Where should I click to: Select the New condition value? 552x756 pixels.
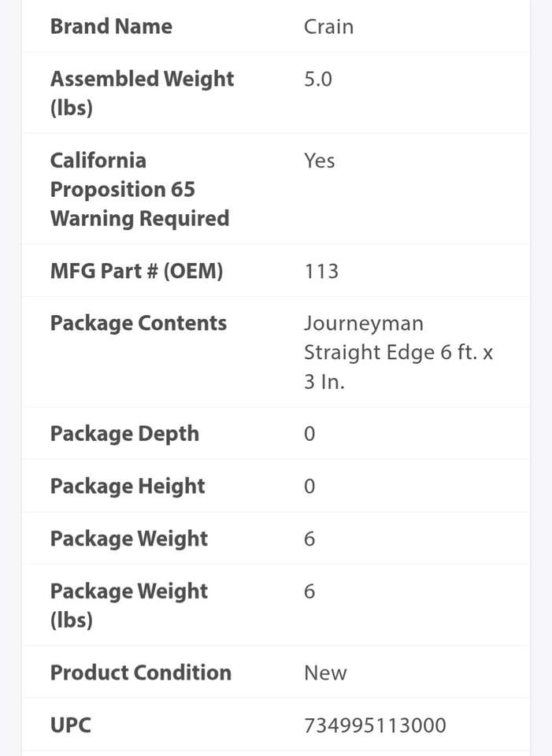(325, 673)
